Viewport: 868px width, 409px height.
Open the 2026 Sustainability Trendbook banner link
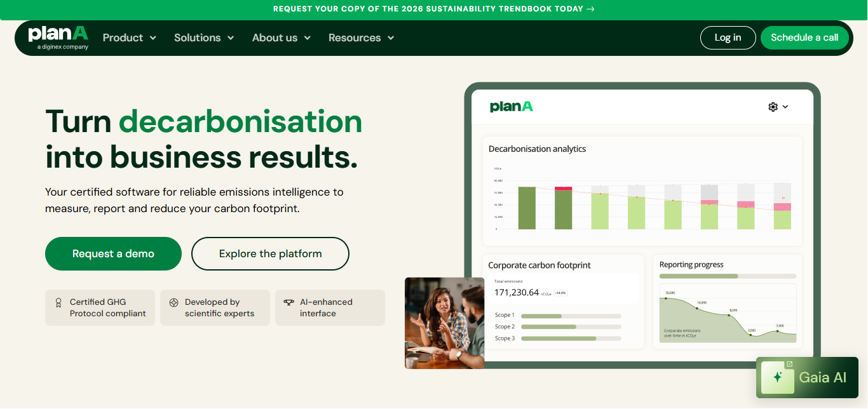click(433, 9)
